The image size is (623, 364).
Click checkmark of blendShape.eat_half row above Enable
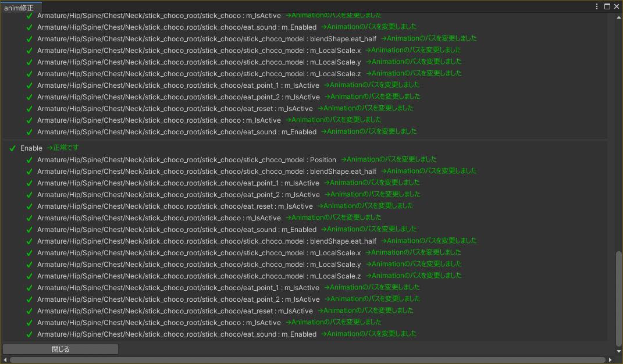29,39
